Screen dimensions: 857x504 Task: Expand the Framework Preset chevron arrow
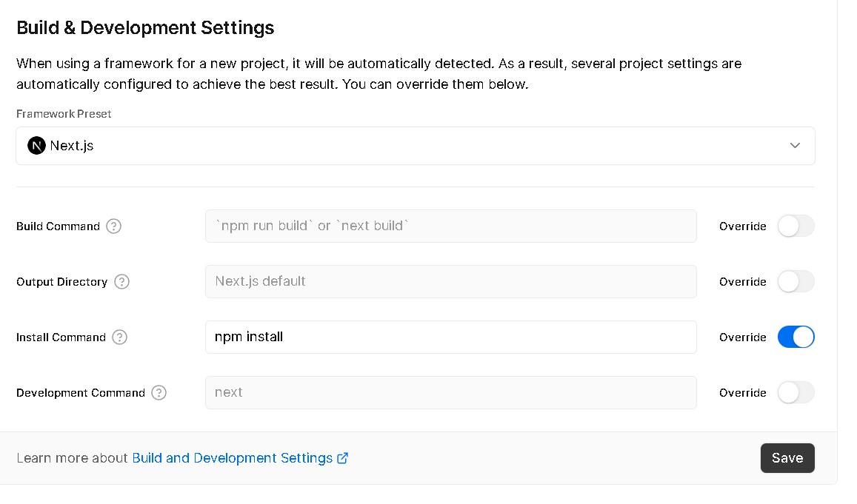click(795, 146)
